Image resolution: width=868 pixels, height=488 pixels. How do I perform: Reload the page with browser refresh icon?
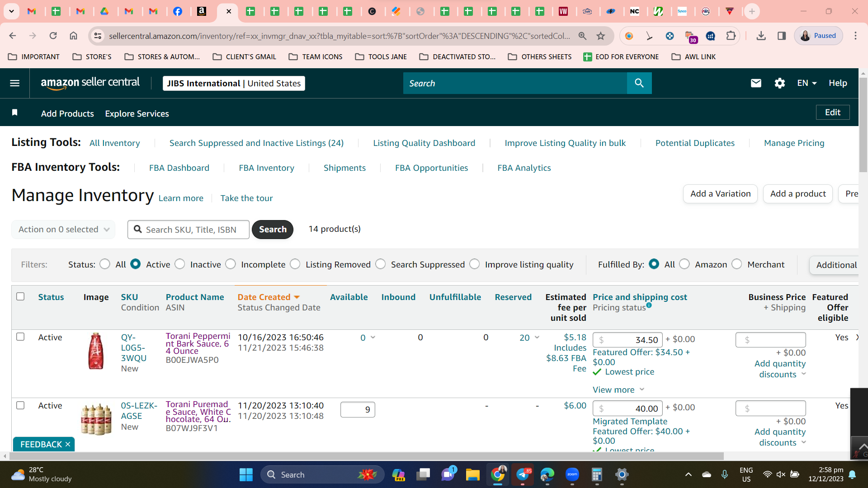[53, 36]
